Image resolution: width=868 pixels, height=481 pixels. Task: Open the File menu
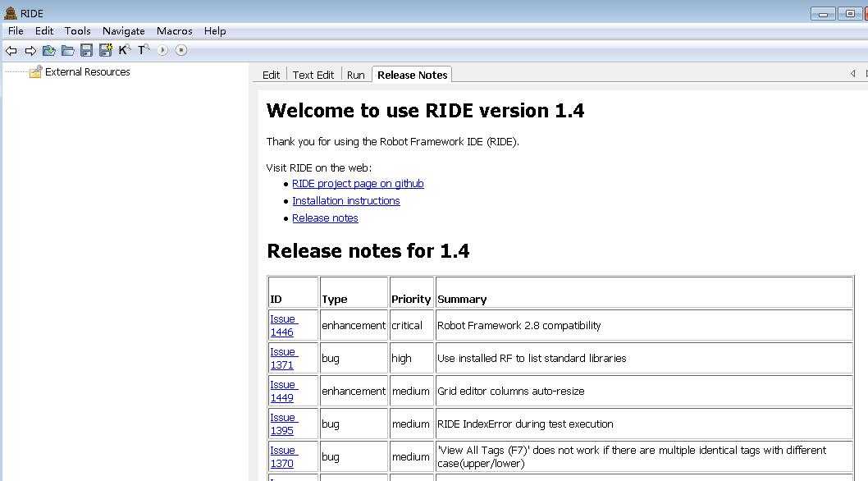click(16, 31)
